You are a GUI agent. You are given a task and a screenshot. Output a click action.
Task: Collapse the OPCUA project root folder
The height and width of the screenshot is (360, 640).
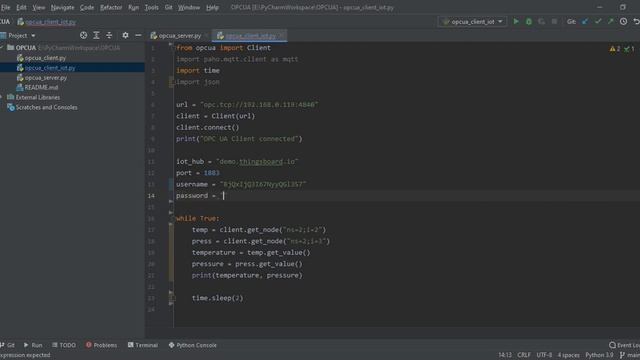point(2,48)
